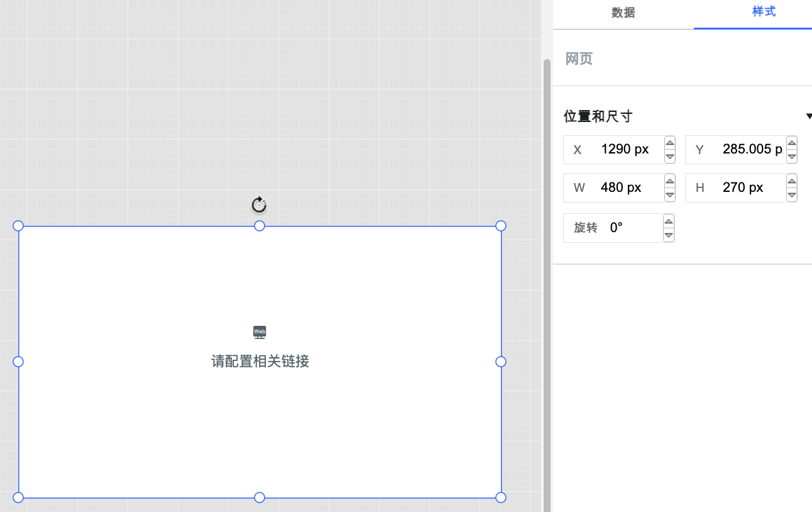
Task: Select the 样式 tab
Action: point(764,12)
